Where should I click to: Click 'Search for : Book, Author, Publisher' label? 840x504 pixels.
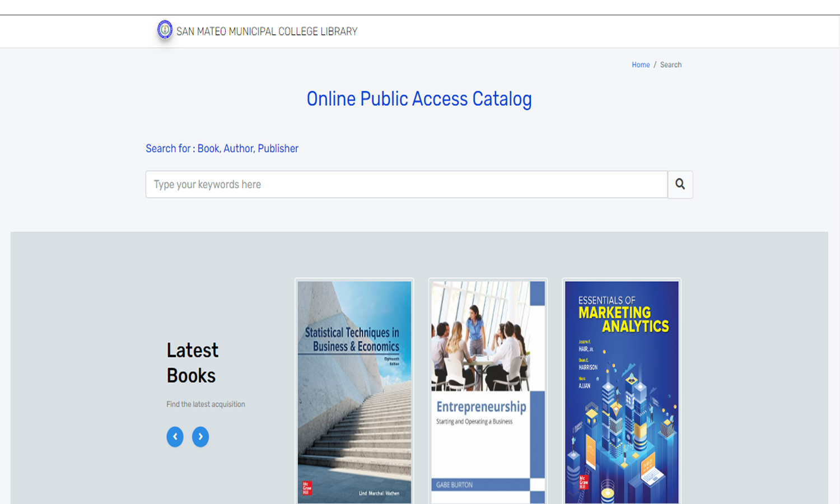(x=222, y=148)
